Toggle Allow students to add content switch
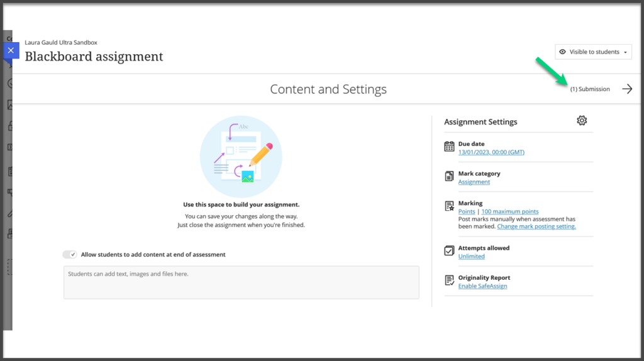The image size is (644, 361). pos(70,255)
